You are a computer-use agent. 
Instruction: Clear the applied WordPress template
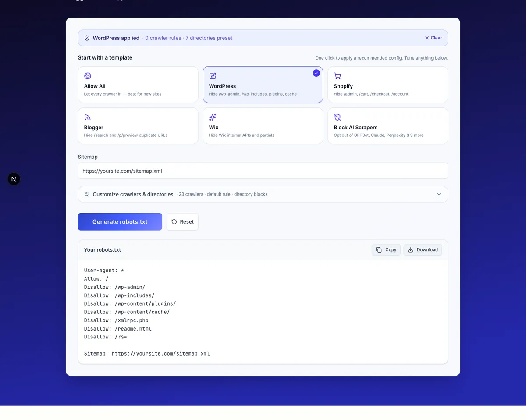(434, 38)
